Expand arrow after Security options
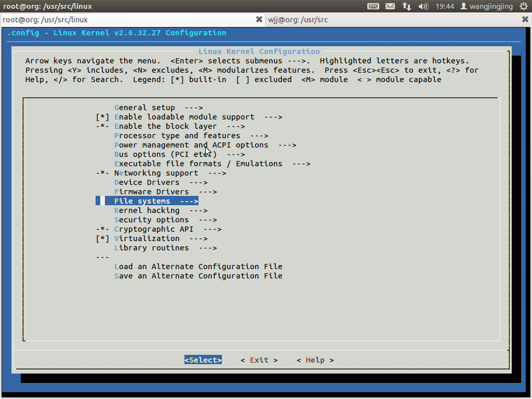The height and width of the screenshot is (399, 532). point(208,220)
